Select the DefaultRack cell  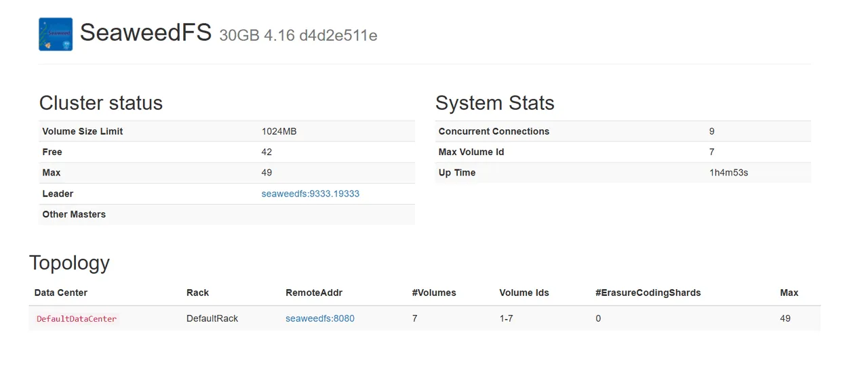[212, 318]
